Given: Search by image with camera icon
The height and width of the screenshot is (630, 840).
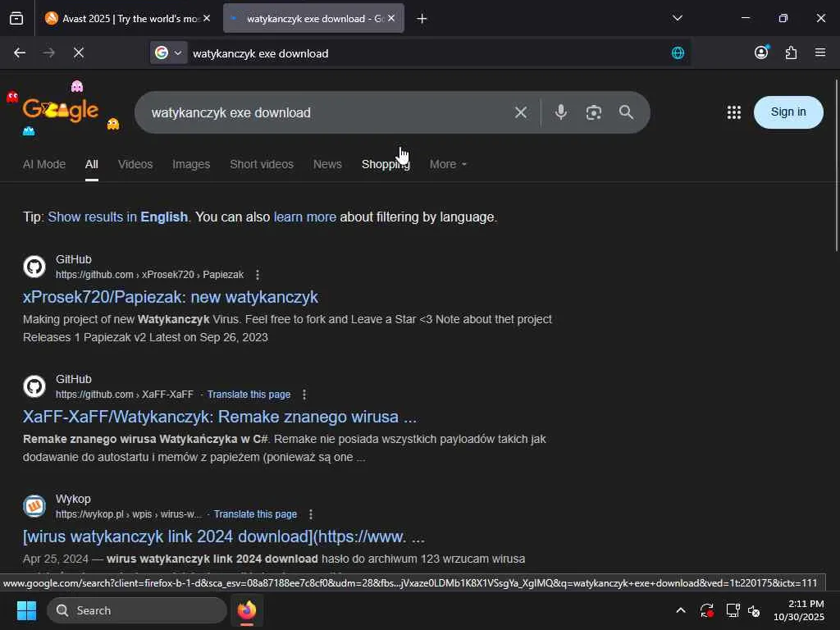Looking at the screenshot, I should (594, 112).
